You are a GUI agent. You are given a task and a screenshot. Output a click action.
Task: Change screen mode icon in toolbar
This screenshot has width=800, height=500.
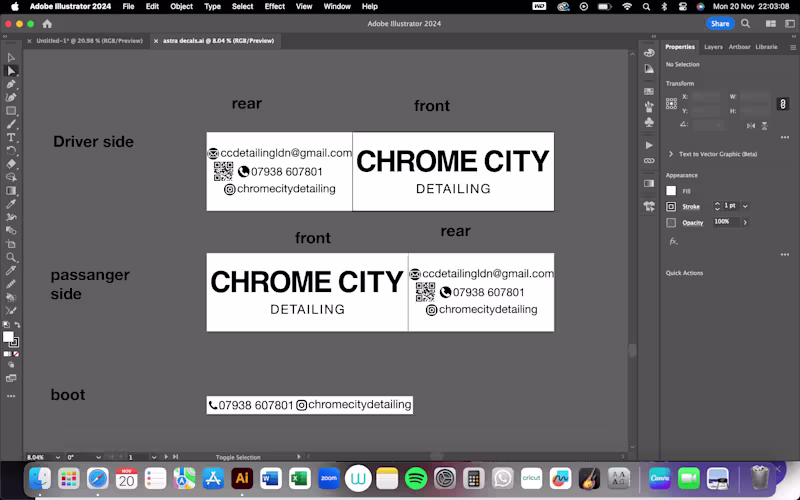pyautogui.click(x=11, y=379)
